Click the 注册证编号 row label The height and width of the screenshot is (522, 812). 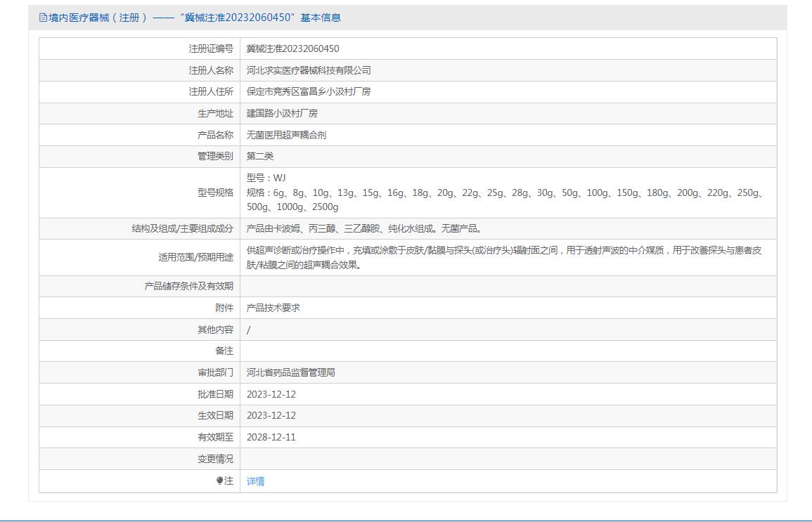click(211, 48)
